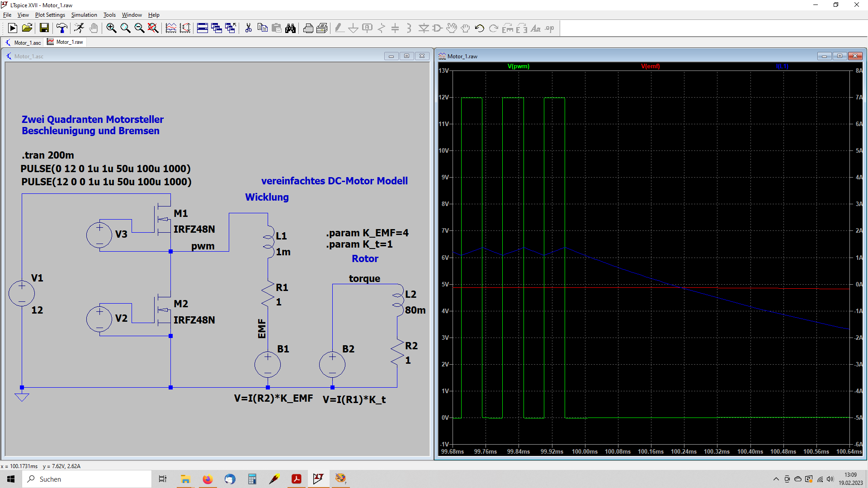Screen dimensions: 868x488
Task: Select the V(pwm) trace label
Action: (x=518, y=66)
